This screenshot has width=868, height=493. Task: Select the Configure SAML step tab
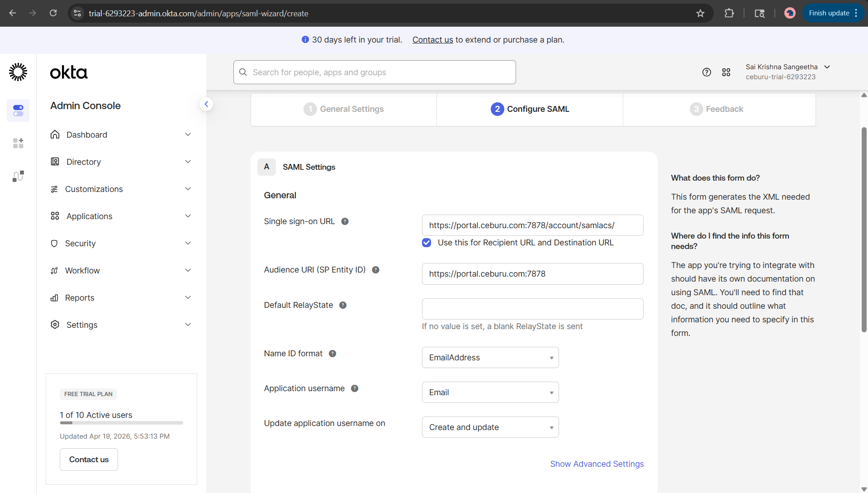point(530,109)
